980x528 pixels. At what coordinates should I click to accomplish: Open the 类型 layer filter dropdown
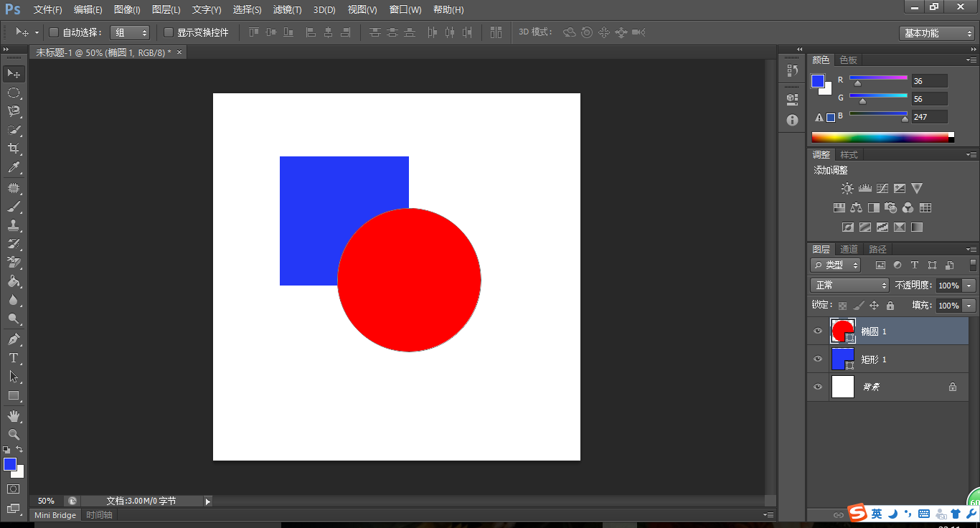pos(836,265)
